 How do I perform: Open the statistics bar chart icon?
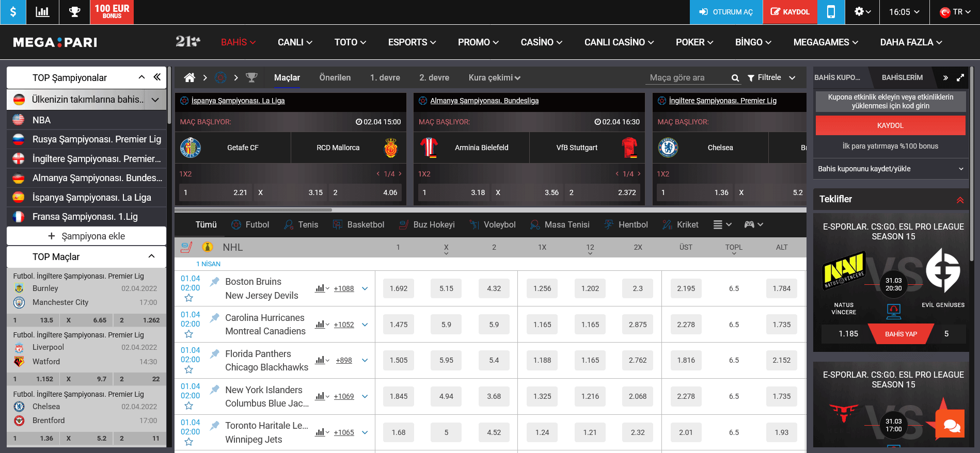coord(42,12)
